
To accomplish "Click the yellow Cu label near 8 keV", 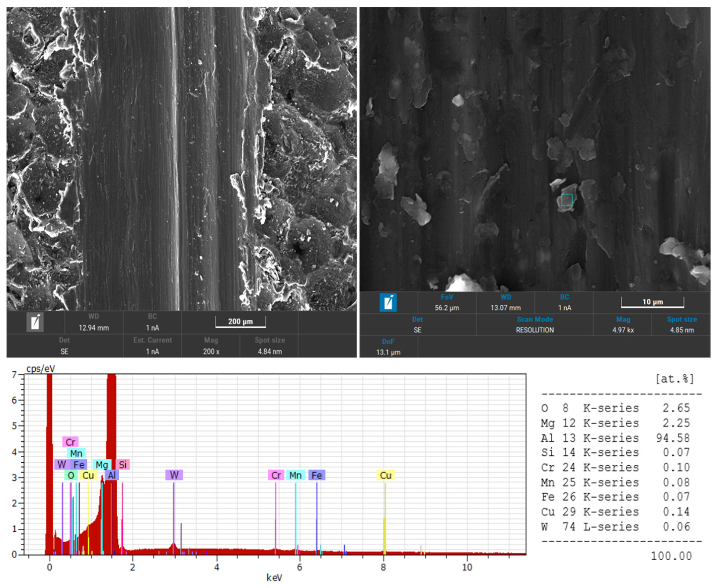I will pyautogui.click(x=385, y=475).
